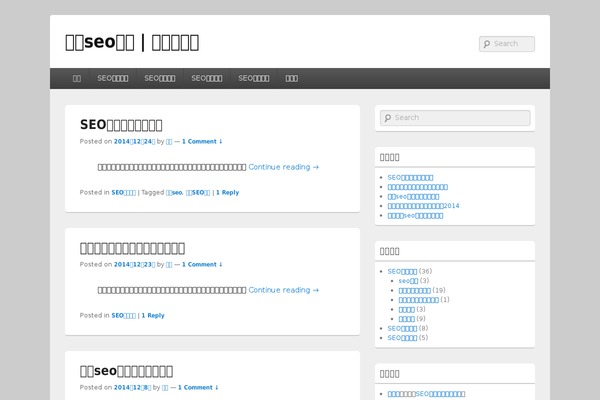Open sidebar category with 36 posts
The height and width of the screenshot is (400, 600).
coord(402,271)
